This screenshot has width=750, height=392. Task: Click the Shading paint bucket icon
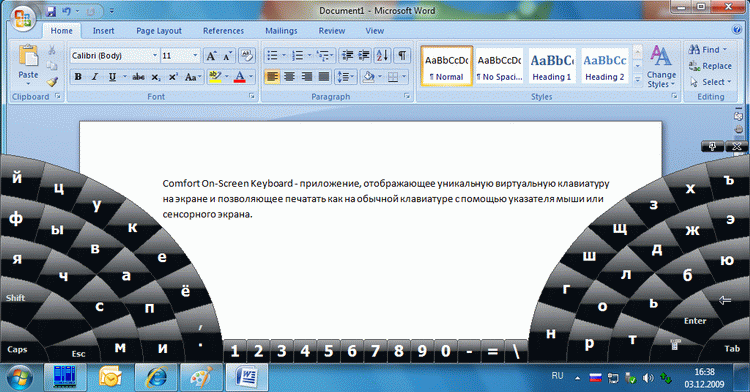[368, 76]
